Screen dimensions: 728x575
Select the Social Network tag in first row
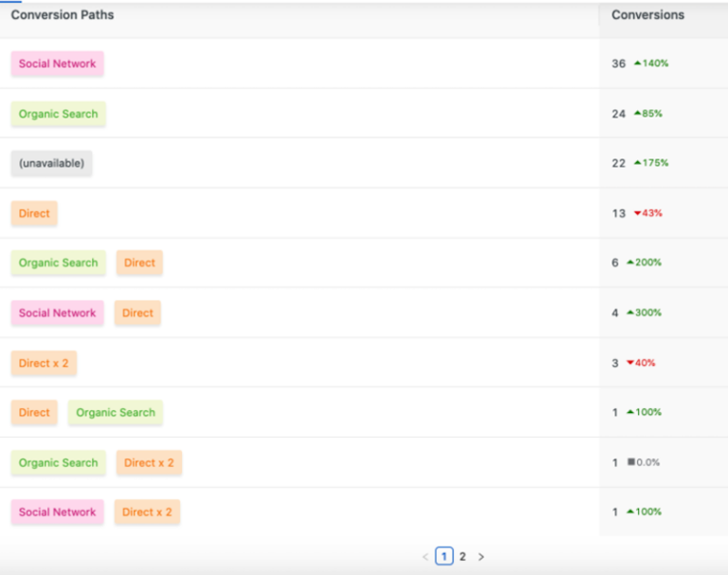57,63
